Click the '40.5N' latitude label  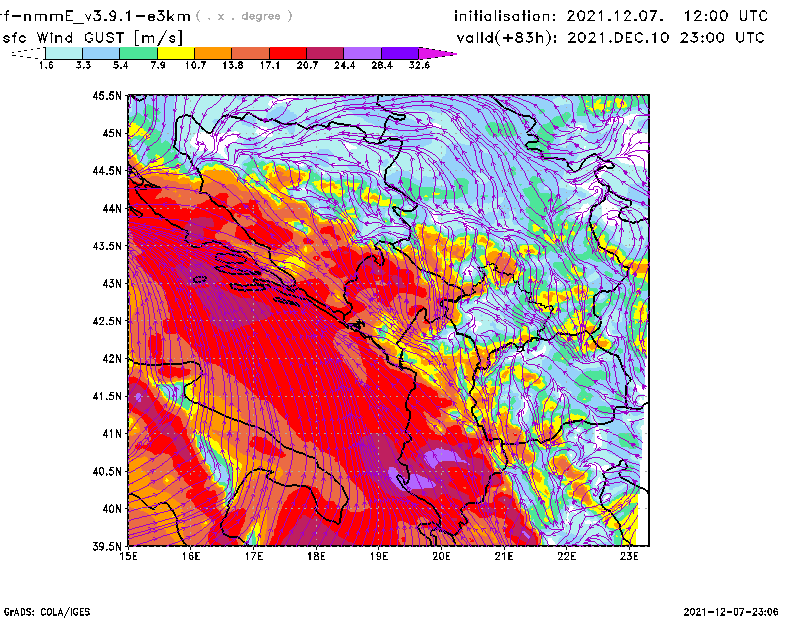coord(107,472)
